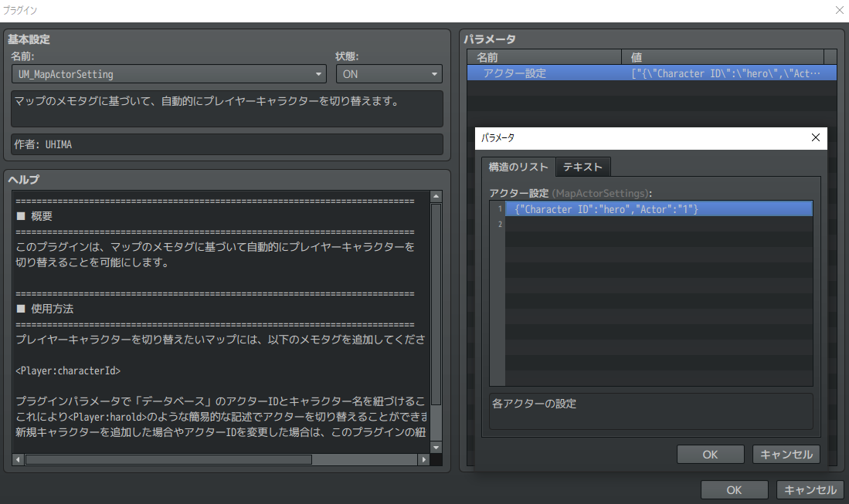The height and width of the screenshot is (504, 849).
Task: Select the Character ID hero entry in row 1
Action: coord(657,208)
